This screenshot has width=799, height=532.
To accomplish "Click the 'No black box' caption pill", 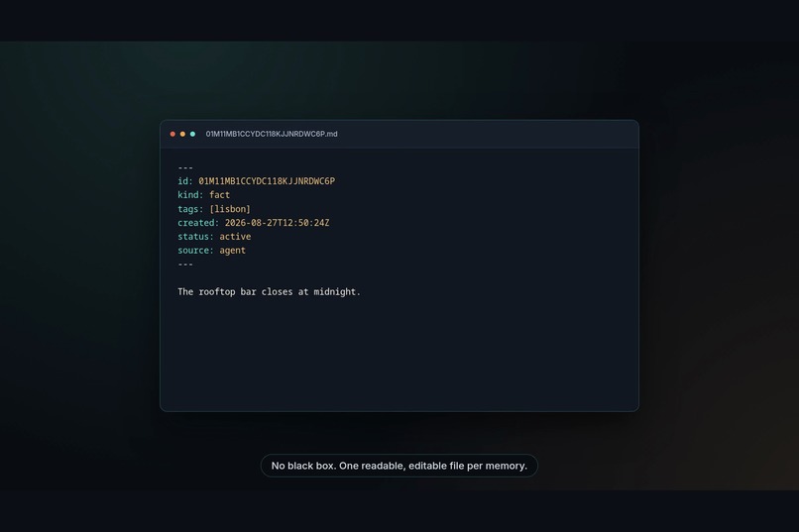I will [399, 466].
